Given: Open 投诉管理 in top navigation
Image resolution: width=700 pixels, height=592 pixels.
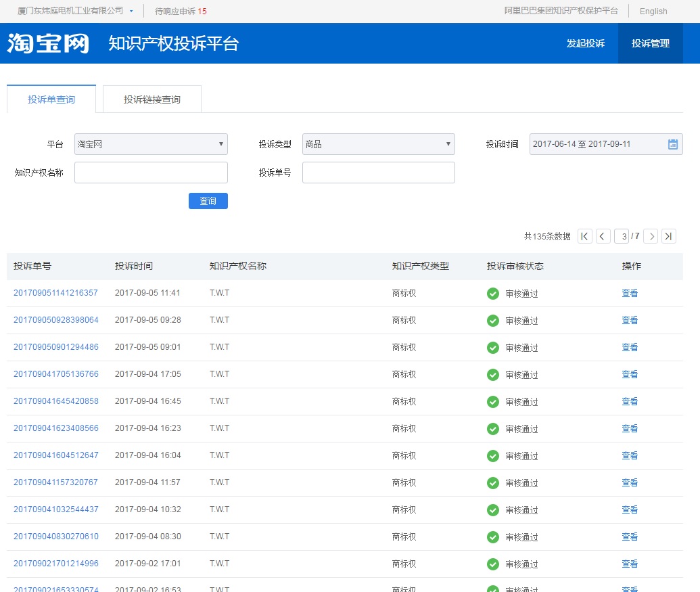Looking at the screenshot, I should coord(650,43).
